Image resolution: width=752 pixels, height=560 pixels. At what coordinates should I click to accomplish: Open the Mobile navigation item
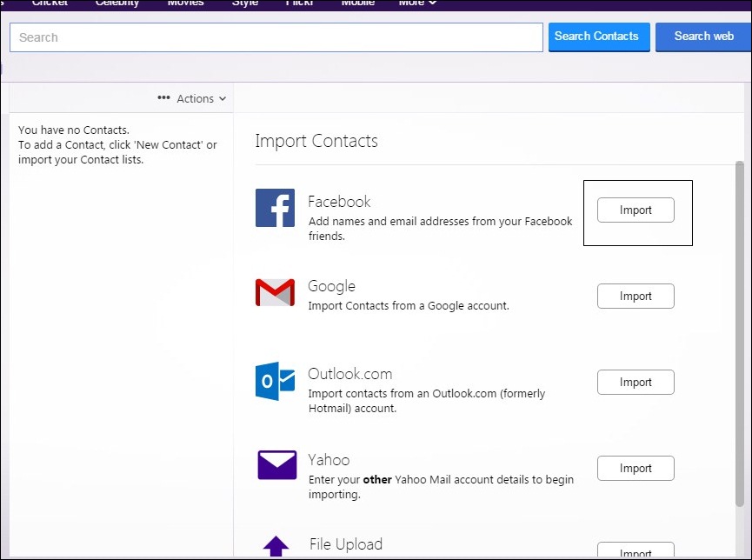[358, 3]
